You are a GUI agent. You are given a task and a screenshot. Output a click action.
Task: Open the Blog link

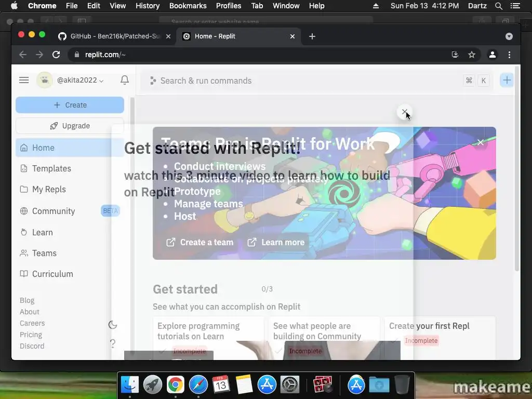click(27, 300)
